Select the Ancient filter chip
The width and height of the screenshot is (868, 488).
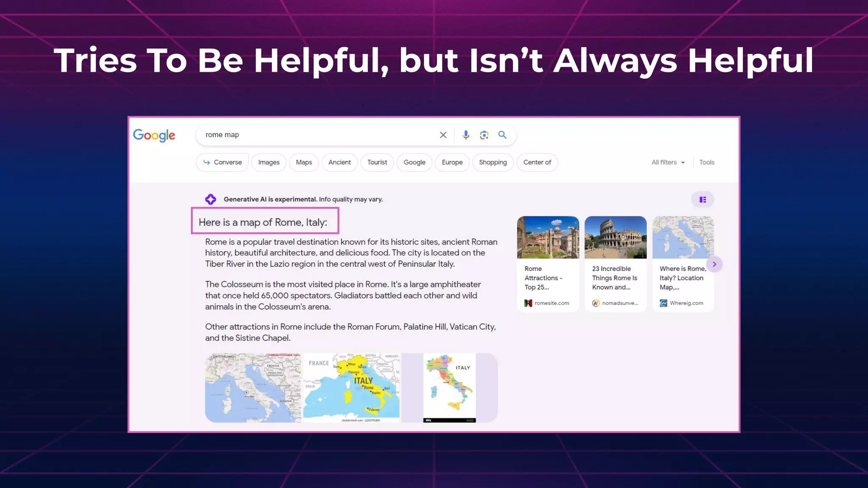tap(339, 163)
